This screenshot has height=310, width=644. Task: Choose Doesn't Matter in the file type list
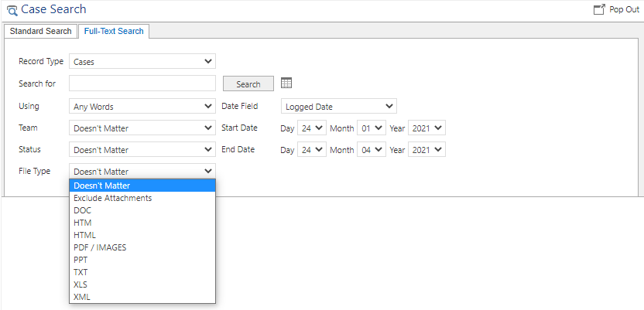tap(142, 186)
